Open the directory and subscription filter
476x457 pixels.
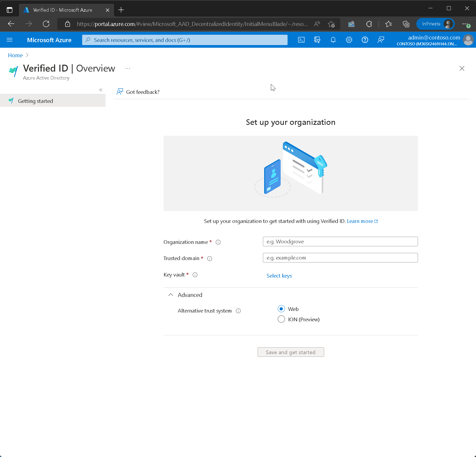coord(317,40)
